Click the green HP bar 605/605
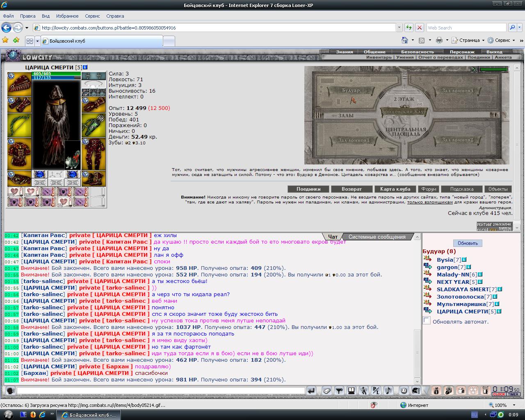This screenshot has height=420, width=525. tap(56, 73)
